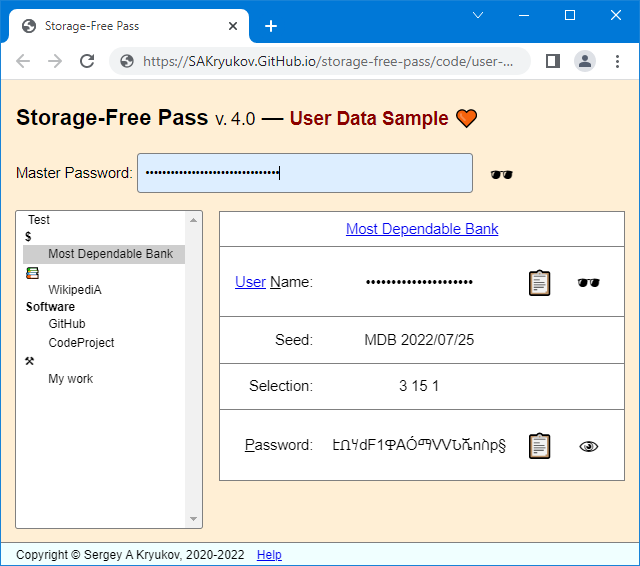Copy generated password with clipboard icon

click(x=539, y=446)
